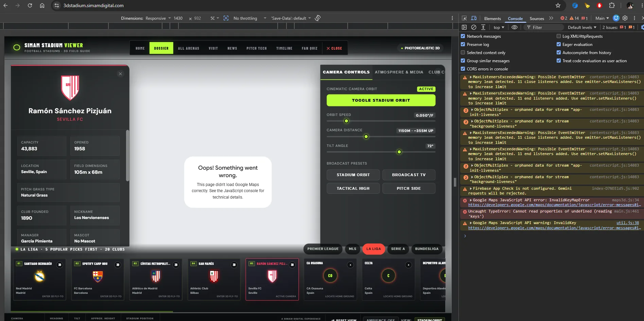Screen dimensions: 644x321
Task: Show the console sidebar
Action: [x=464, y=27]
